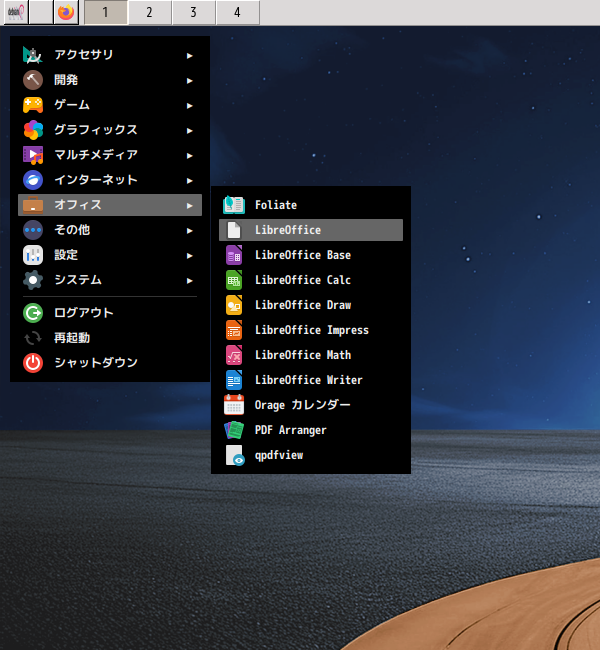Click the グラフィックス colorful icon

point(33,130)
